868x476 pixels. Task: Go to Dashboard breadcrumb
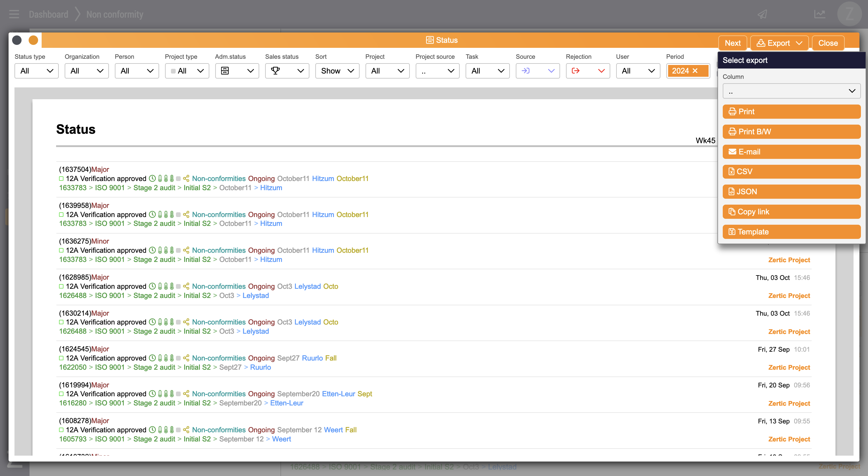(48, 14)
